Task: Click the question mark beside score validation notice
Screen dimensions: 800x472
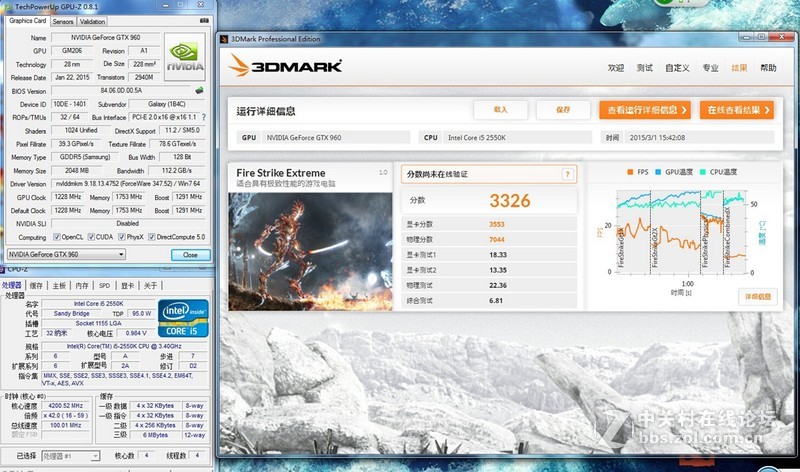Action: [x=567, y=175]
